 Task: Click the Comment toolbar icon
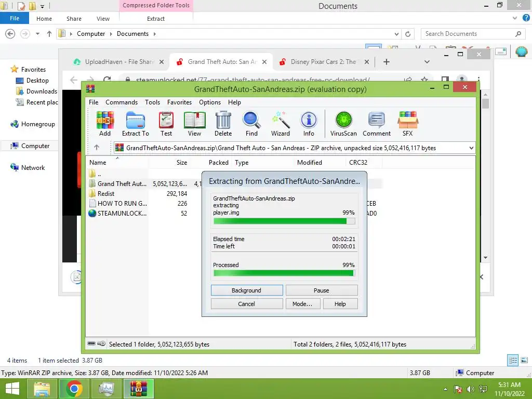377,124
